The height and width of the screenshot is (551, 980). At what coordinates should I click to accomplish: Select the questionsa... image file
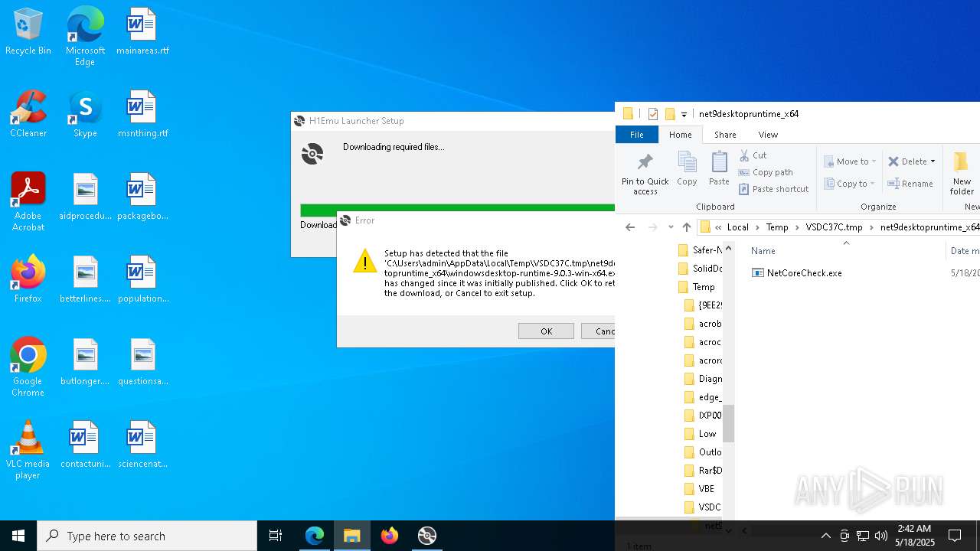click(142, 363)
